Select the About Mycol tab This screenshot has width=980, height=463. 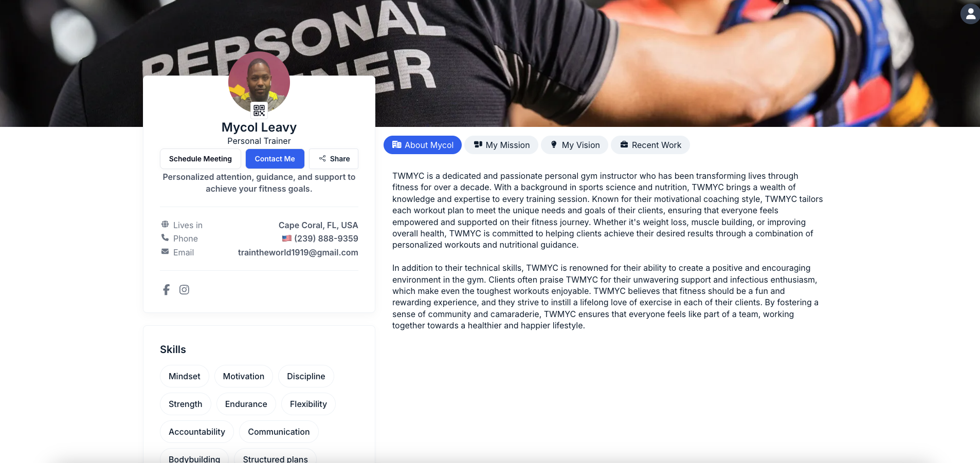tap(423, 145)
